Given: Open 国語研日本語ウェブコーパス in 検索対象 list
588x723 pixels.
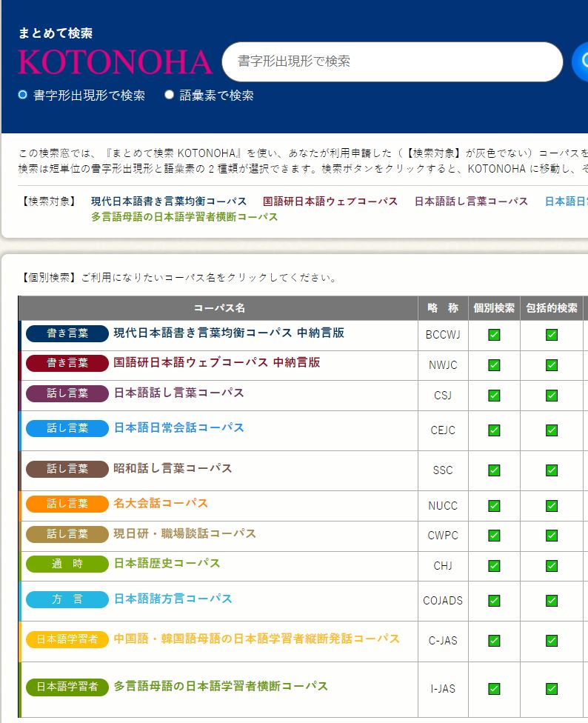Looking at the screenshot, I should click(x=330, y=201).
